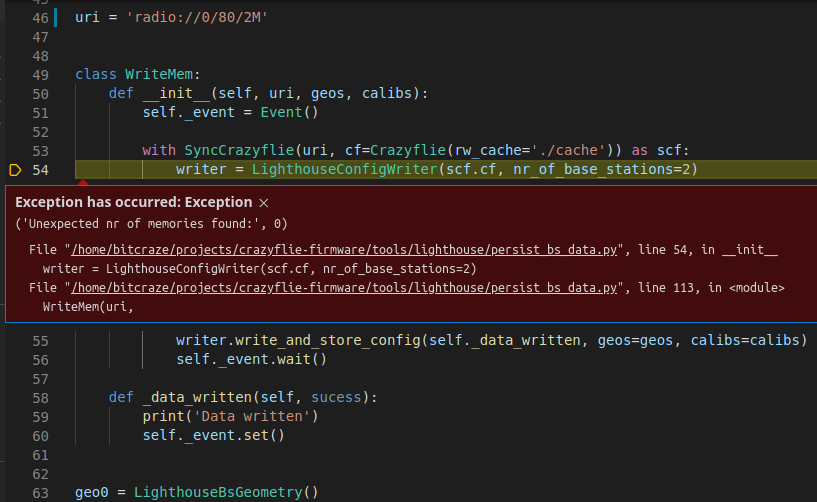Open first persist_bs_data.py link, line 54
The height and width of the screenshot is (502, 817).
pos(344,250)
